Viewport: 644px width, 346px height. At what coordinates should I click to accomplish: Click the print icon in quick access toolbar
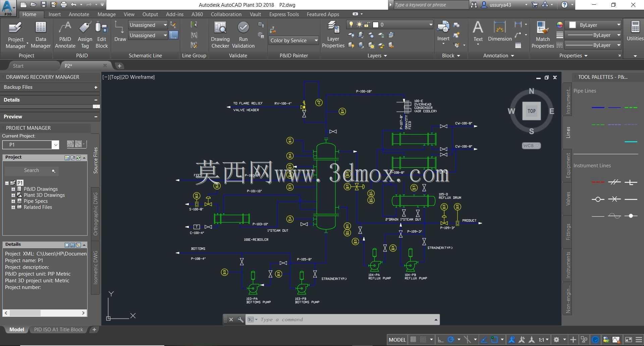63,5
